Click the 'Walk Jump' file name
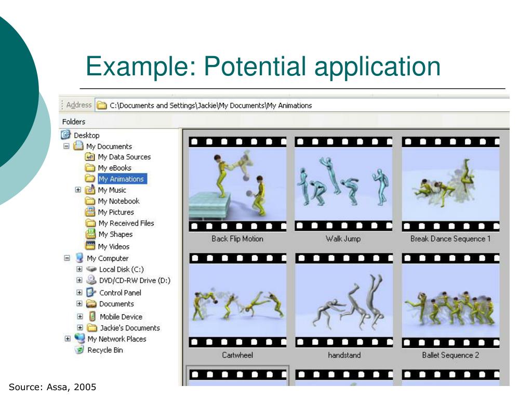 (x=343, y=239)
